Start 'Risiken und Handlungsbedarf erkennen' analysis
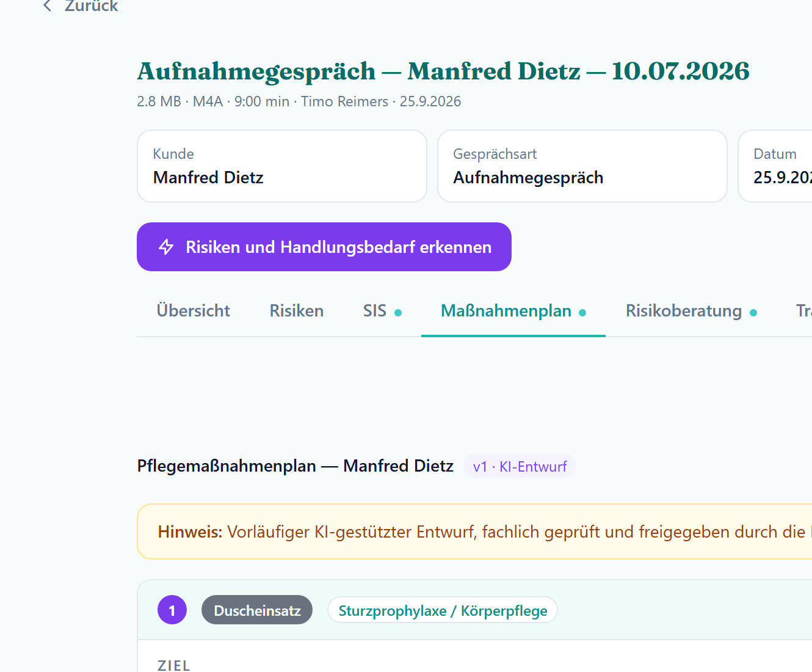The height and width of the screenshot is (672, 812). (324, 247)
